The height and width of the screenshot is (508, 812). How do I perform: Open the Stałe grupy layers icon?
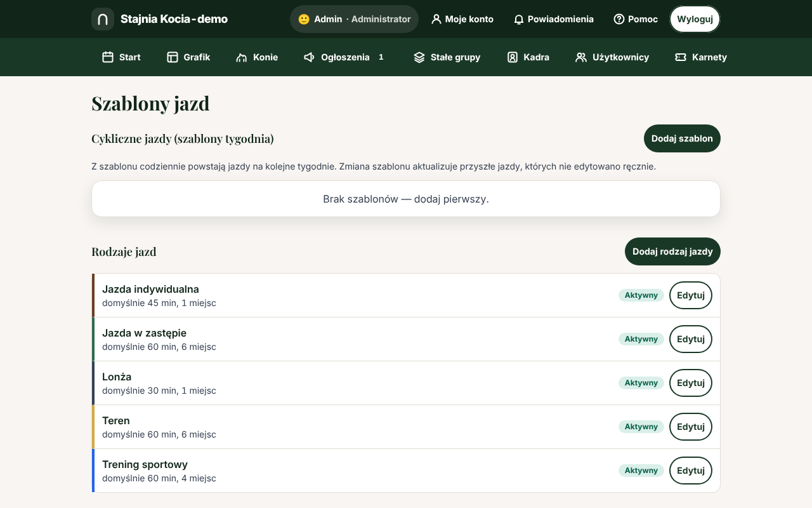coord(419,57)
